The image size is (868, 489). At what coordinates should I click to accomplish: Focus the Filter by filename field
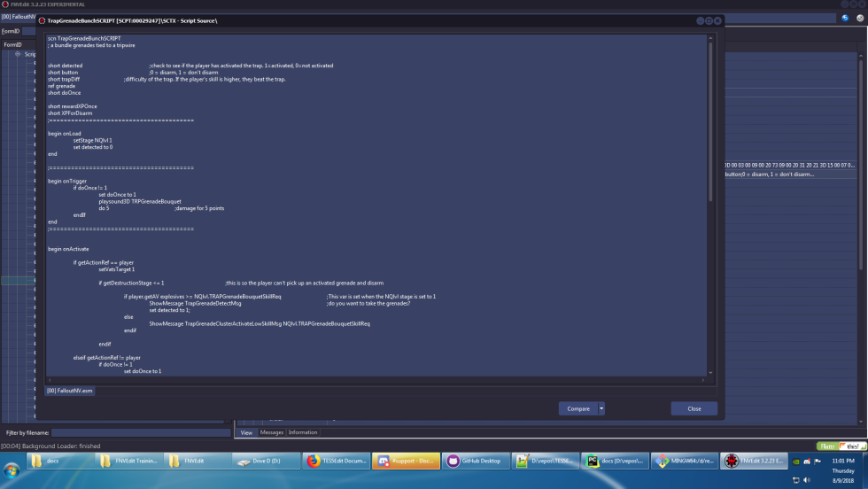tap(141, 432)
